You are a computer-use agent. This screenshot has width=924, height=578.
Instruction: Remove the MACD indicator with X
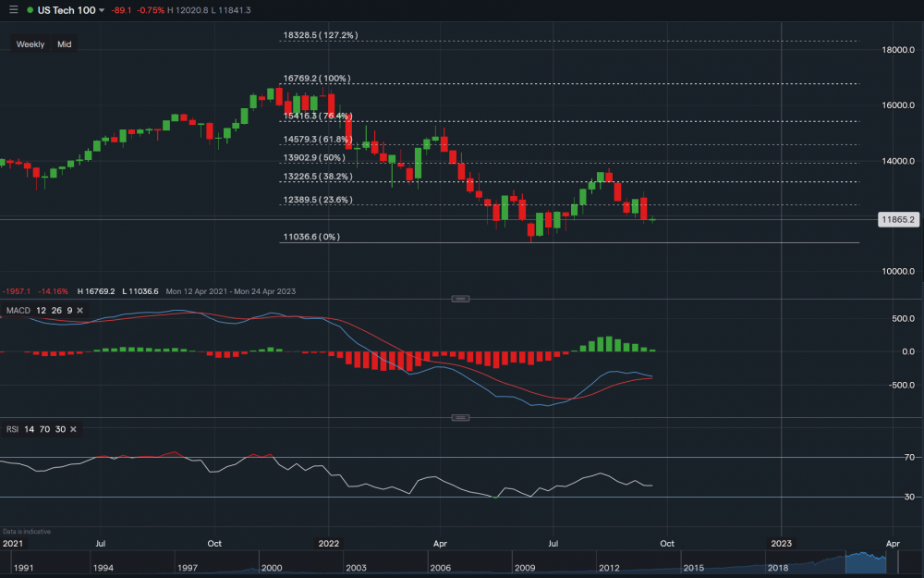click(79, 310)
